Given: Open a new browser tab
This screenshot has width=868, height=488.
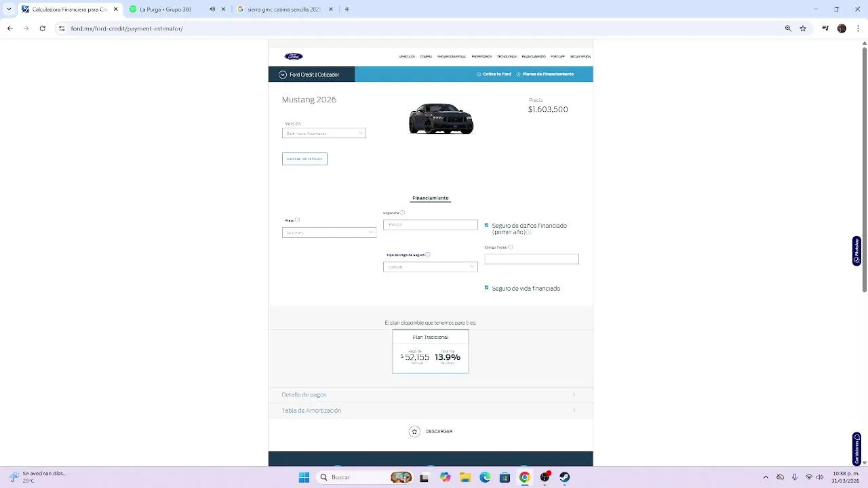Looking at the screenshot, I should click(347, 9).
